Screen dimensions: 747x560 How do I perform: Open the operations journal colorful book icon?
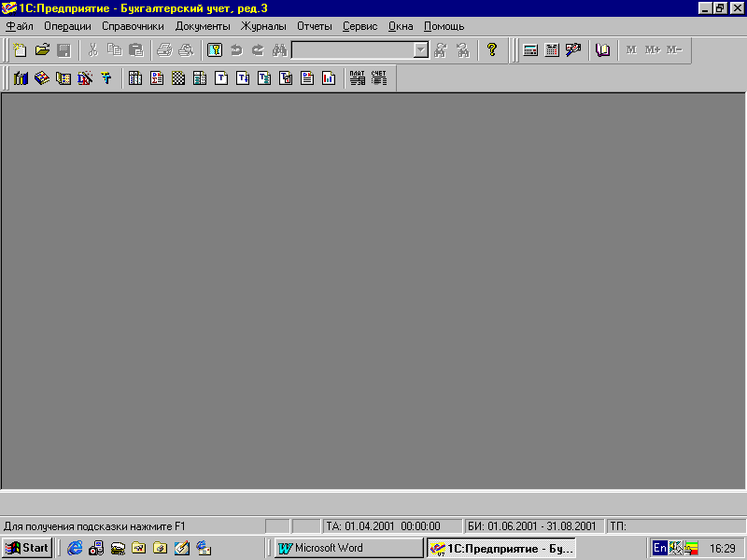pos(42,78)
